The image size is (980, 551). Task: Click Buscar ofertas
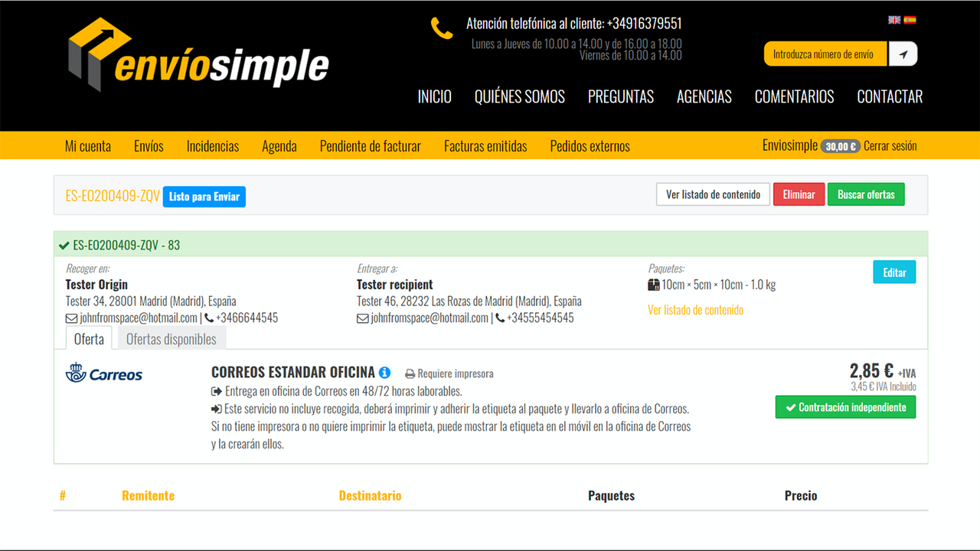tap(866, 194)
